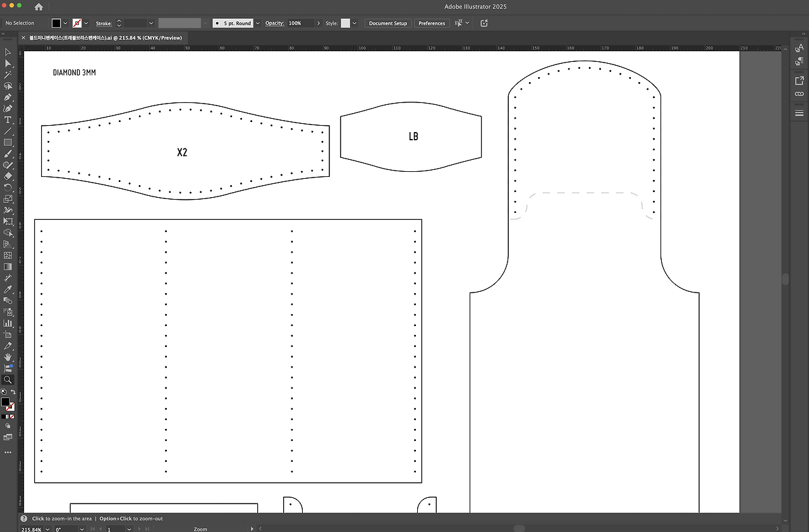Open Edit Toolbar three dots
This screenshot has width=809, height=532.
pos(8,452)
